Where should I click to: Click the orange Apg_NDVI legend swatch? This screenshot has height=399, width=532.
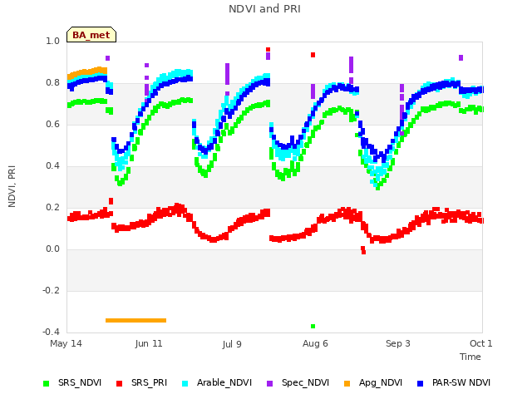point(347,384)
